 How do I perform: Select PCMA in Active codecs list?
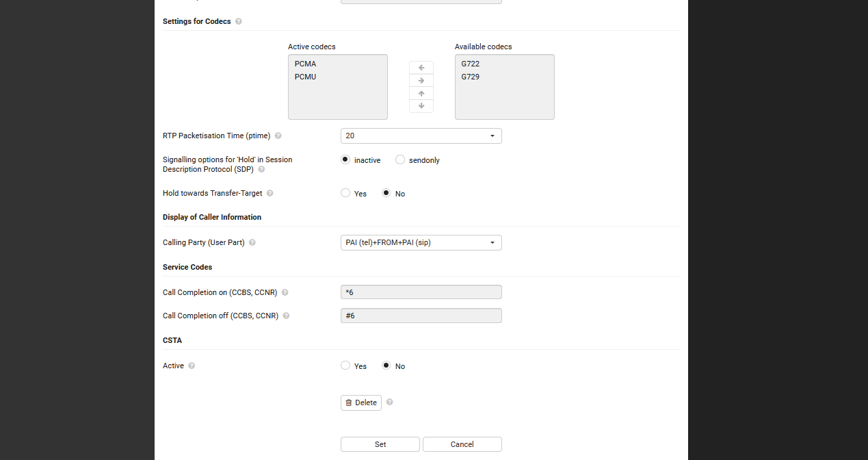(306, 64)
